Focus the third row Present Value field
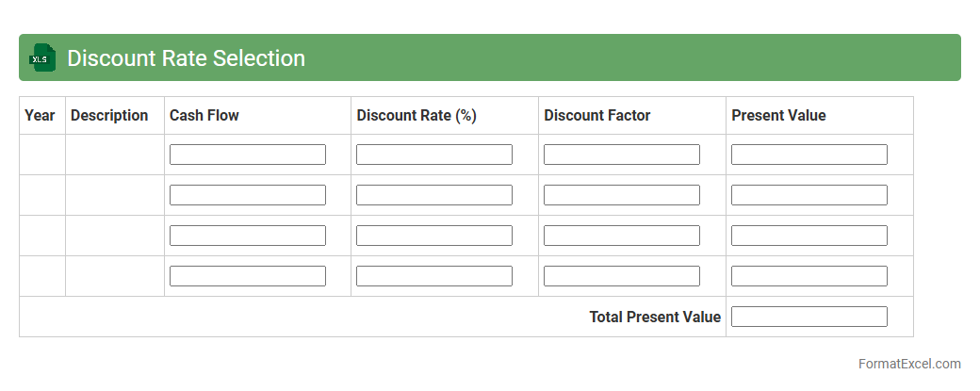Image resolution: width=980 pixels, height=391 pixels. (x=809, y=236)
